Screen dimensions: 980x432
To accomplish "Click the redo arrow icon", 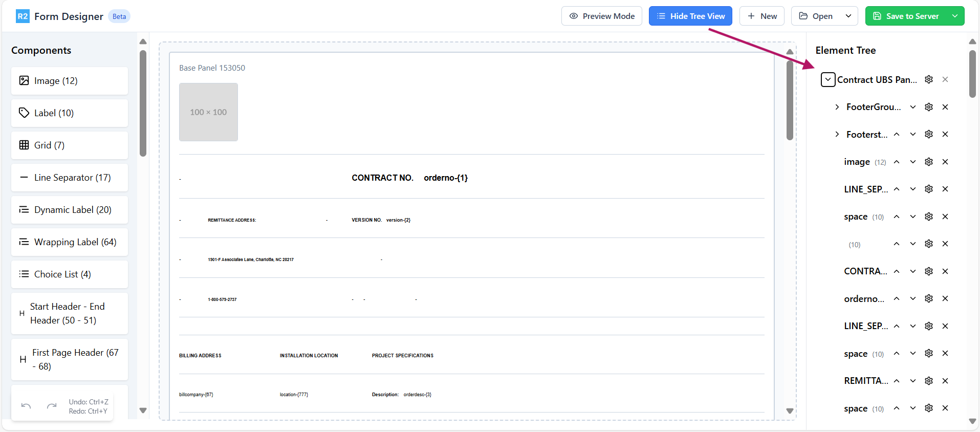I will [52, 406].
